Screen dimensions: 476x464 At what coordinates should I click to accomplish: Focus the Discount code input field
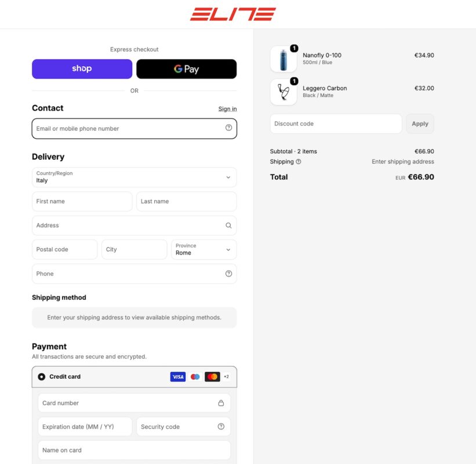[336, 124]
